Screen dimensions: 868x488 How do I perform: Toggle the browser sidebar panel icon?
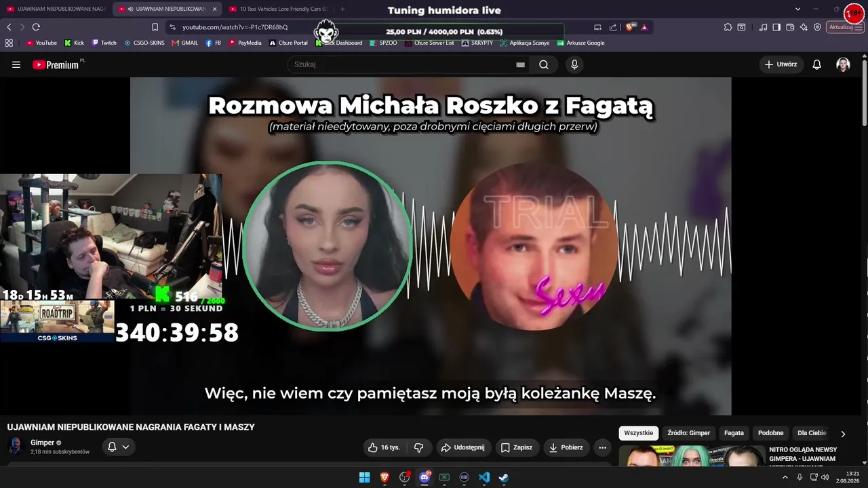pos(776,27)
